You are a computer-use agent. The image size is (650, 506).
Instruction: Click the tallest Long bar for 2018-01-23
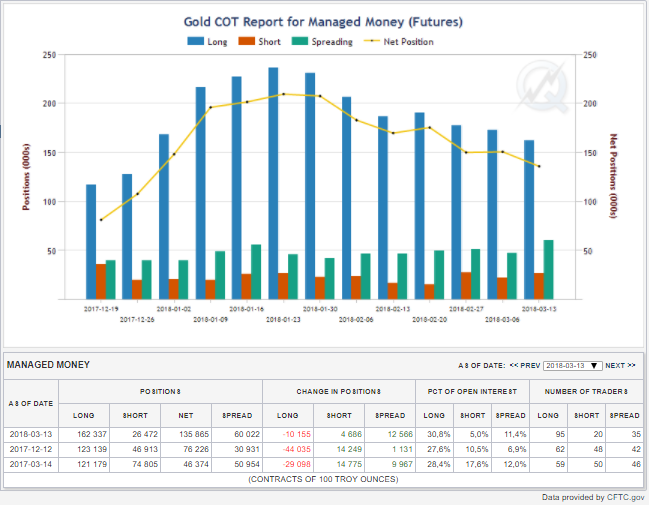(273, 183)
